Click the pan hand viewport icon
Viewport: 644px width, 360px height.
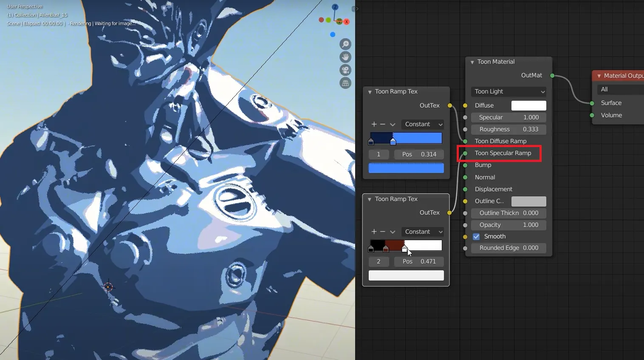click(x=345, y=57)
